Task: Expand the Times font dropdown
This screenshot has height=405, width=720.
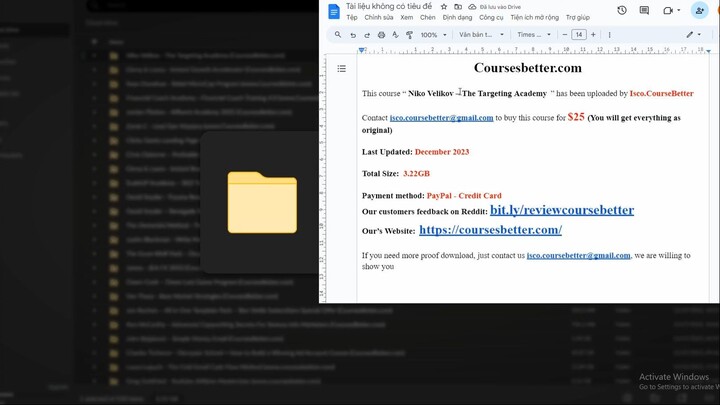Action: pyautogui.click(x=531, y=35)
